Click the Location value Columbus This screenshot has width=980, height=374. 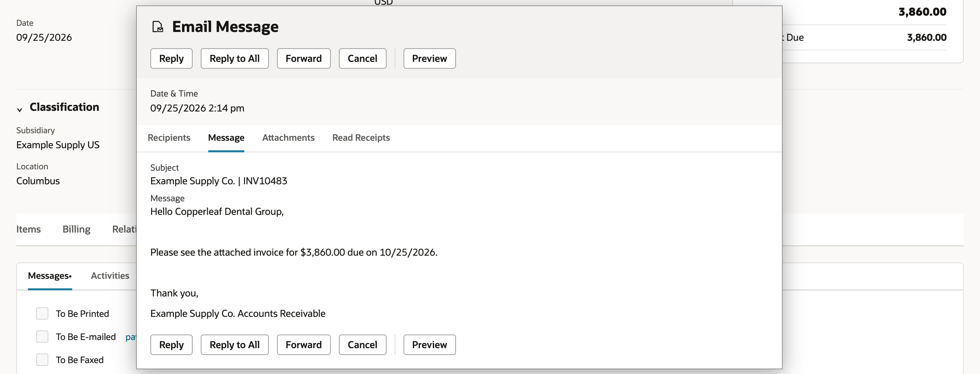tap(38, 181)
